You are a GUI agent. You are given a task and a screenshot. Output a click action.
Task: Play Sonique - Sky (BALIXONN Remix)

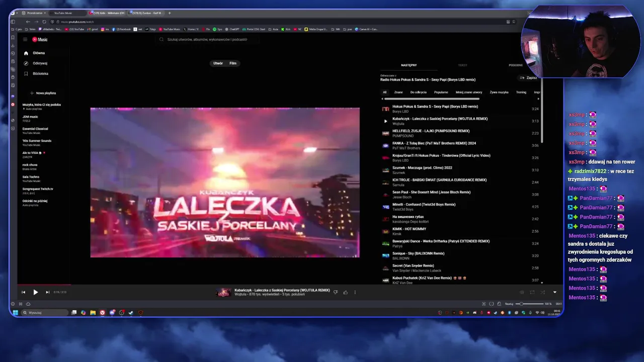pyautogui.click(x=460, y=255)
